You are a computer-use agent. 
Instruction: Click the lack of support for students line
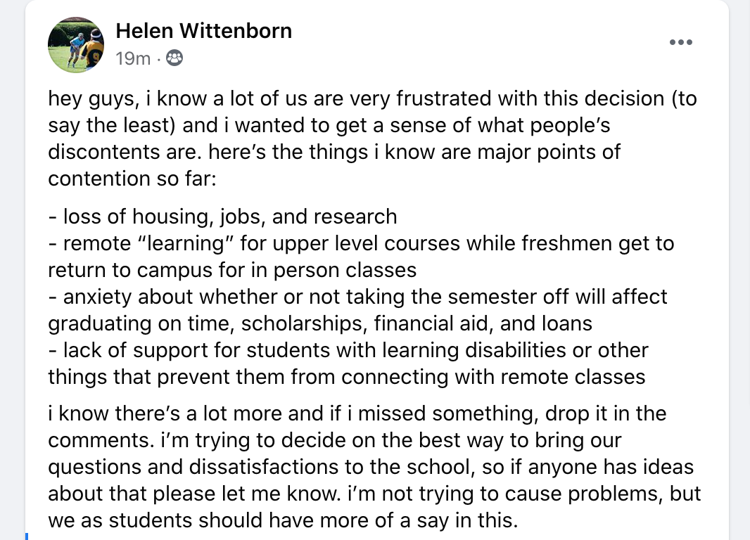pos(348,351)
